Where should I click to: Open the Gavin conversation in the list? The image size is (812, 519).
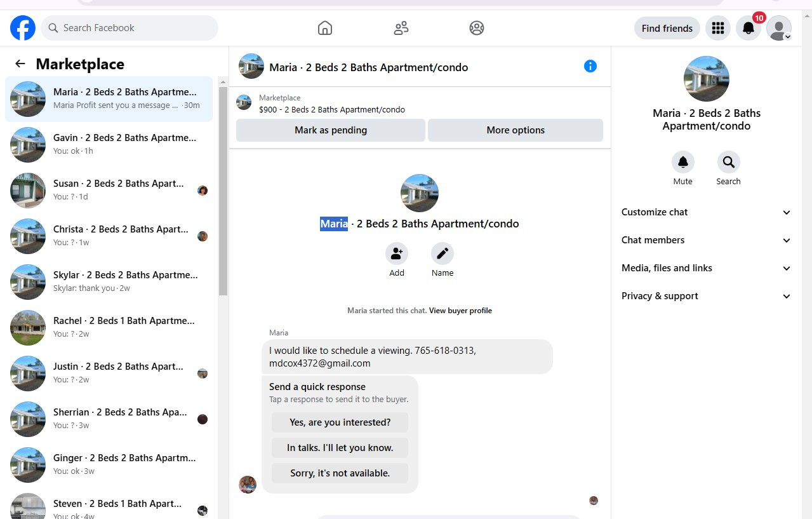[x=109, y=145]
